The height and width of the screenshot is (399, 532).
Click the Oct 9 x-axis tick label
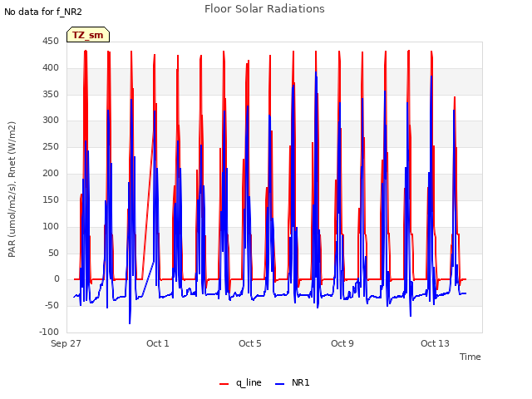click(x=342, y=343)
